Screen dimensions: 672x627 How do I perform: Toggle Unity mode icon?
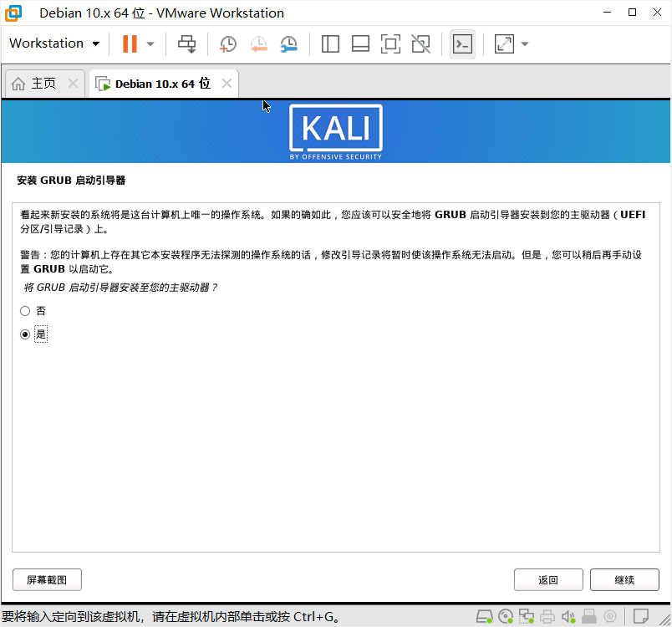click(x=421, y=43)
